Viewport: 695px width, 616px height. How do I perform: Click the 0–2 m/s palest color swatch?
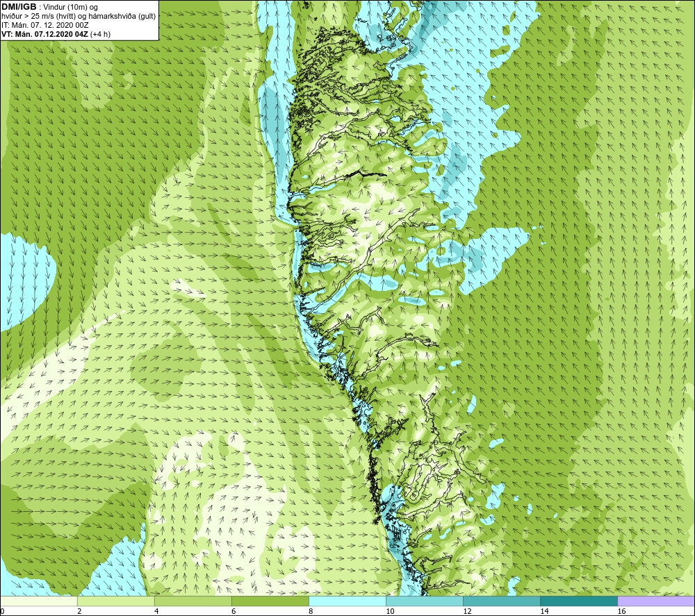pyautogui.click(x=38, y=601)
